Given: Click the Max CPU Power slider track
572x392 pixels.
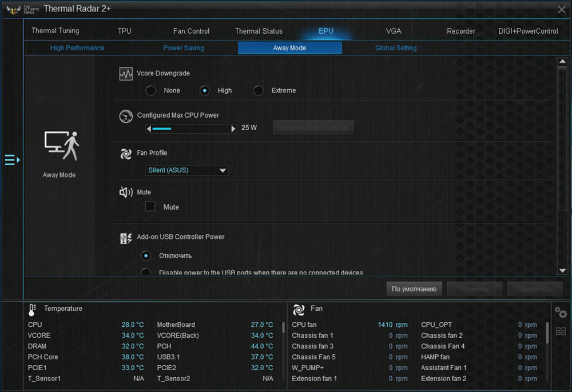Looking at the screenshot, I should 191,129.
